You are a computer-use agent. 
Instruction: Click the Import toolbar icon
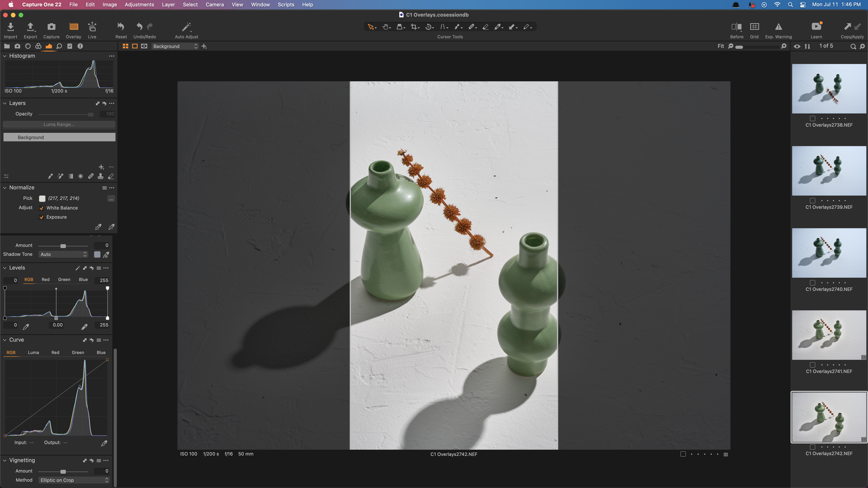click(10, 27)
